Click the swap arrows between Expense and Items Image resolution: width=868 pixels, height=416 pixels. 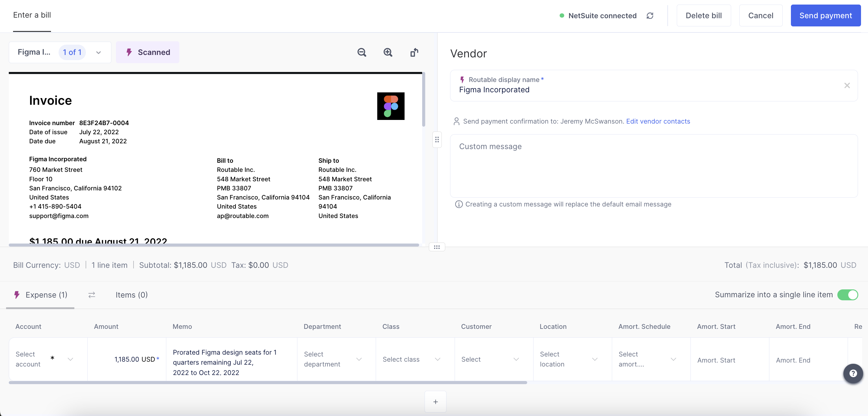[92, 295]
